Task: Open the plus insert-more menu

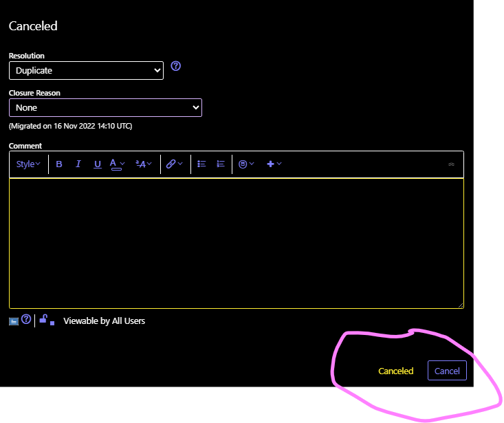Action: [274, 164]
